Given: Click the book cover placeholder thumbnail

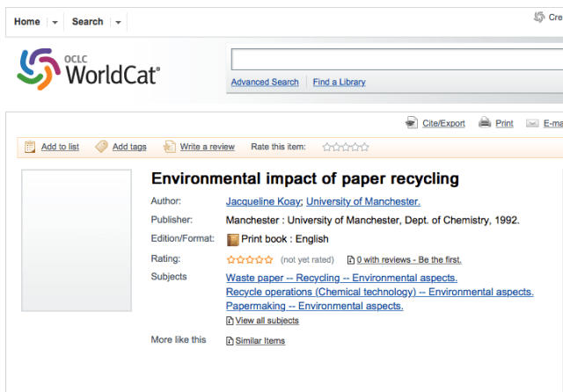Looking at the screenshot, I should pyautogui.click(x=77, y=241).
